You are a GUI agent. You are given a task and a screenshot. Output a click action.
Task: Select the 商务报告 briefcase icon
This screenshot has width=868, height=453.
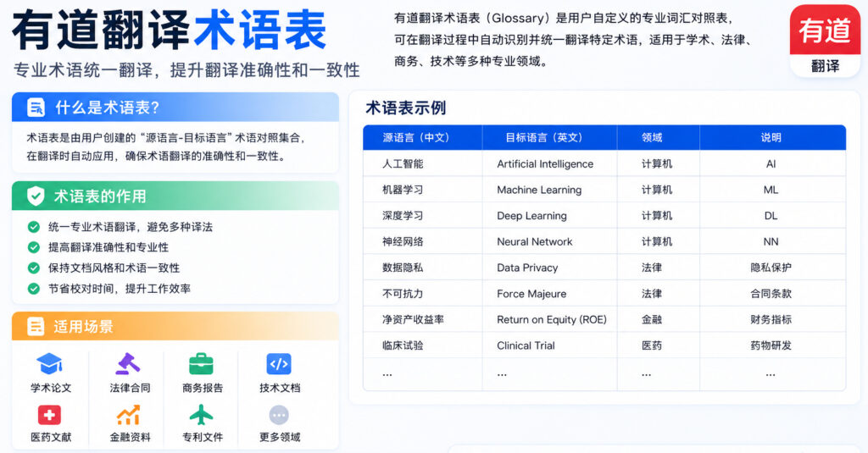tap(201, 364)
